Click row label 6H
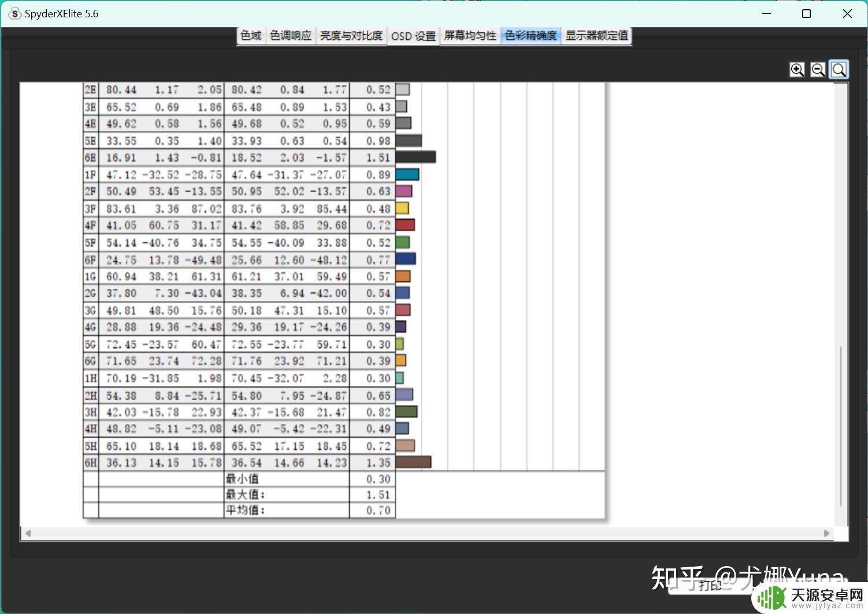This screenshot has width=868, height=614. [91, 463]
